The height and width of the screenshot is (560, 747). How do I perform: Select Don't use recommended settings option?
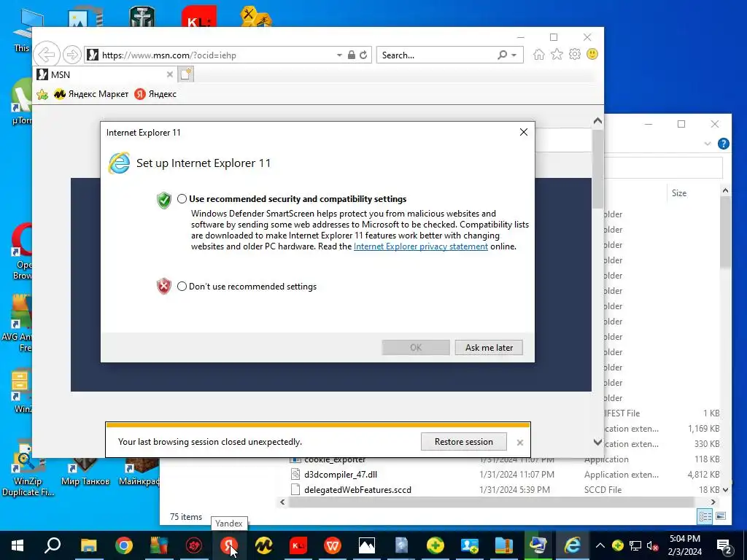coord(182,286)
